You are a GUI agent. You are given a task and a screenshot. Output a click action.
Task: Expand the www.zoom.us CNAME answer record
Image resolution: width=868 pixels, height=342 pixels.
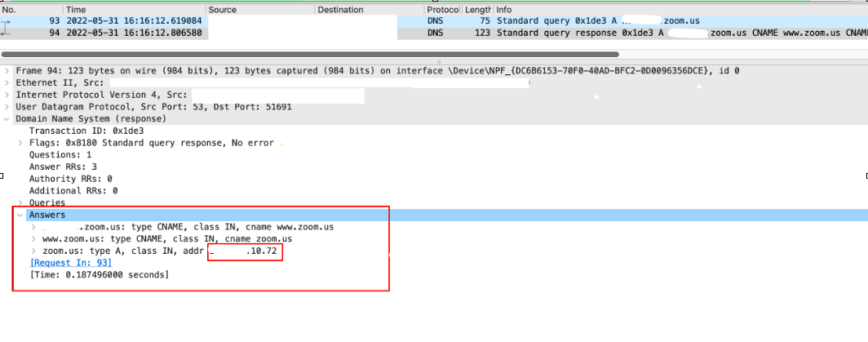pos(33,239)
